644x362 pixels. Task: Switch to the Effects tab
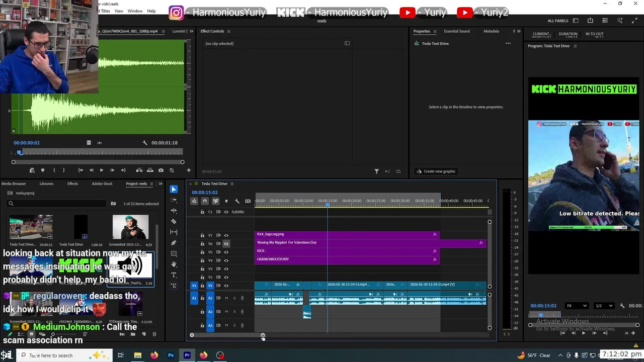(x=72, y=184)
